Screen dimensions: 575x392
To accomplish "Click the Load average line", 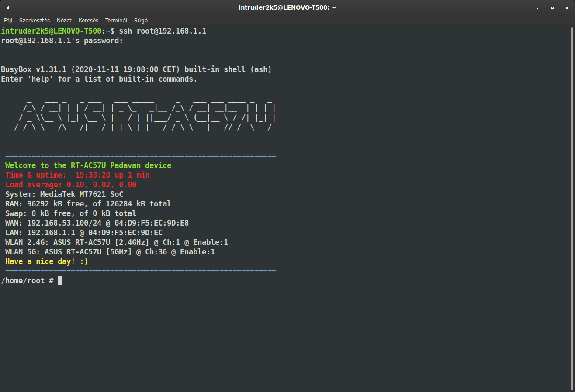I will [x=71, y=185].
